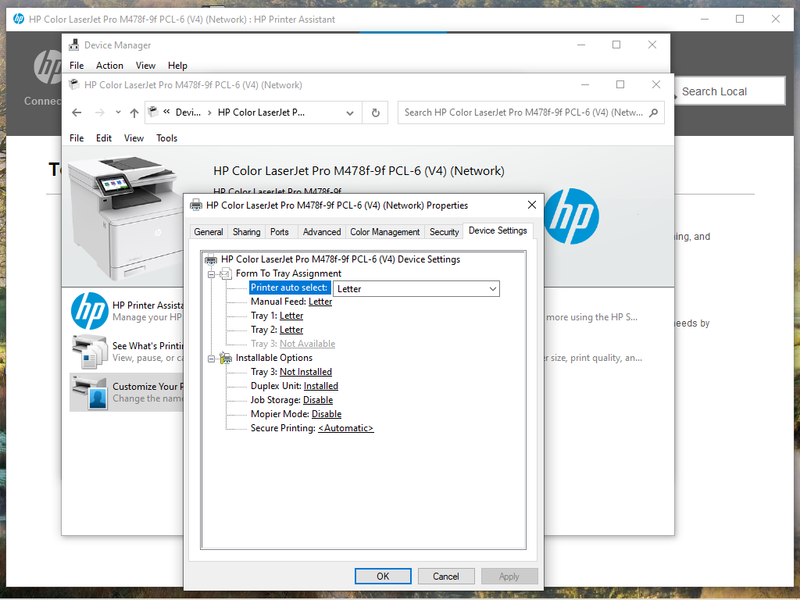Viewport: 800px width, 600px height.
Task: Click HP Color LaserJet P... breadcrumb
Action: [x=261, y=113]
